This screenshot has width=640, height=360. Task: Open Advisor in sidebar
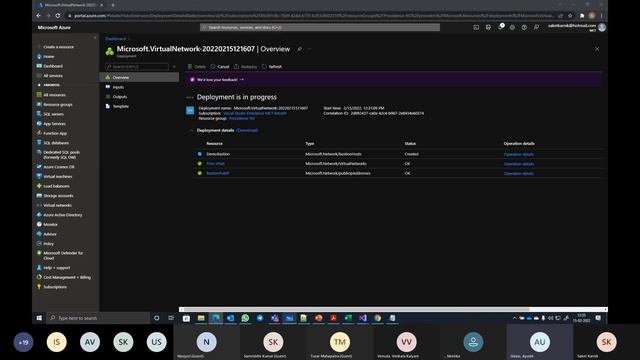[47, 234]
